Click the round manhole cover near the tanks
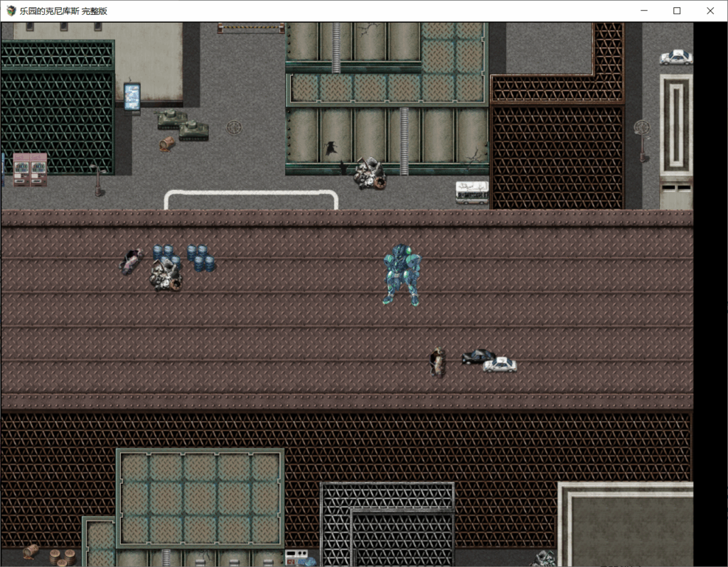The image size is (728, 567). (233, 126)
